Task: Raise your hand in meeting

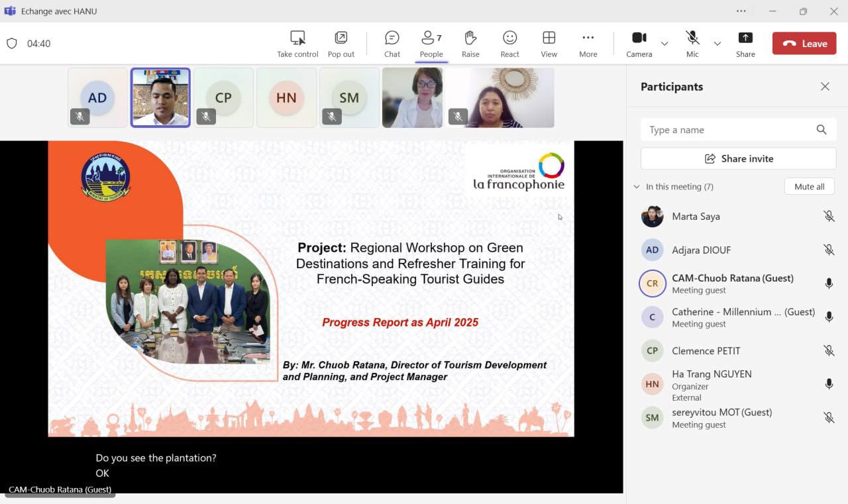Action: pos(470,44)
